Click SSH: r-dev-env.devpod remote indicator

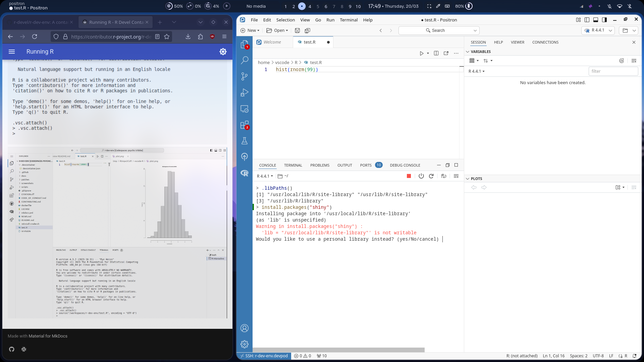(x=264, y=356)
